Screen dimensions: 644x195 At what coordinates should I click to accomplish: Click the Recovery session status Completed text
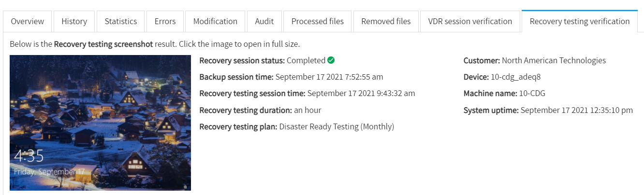(306, 60)
